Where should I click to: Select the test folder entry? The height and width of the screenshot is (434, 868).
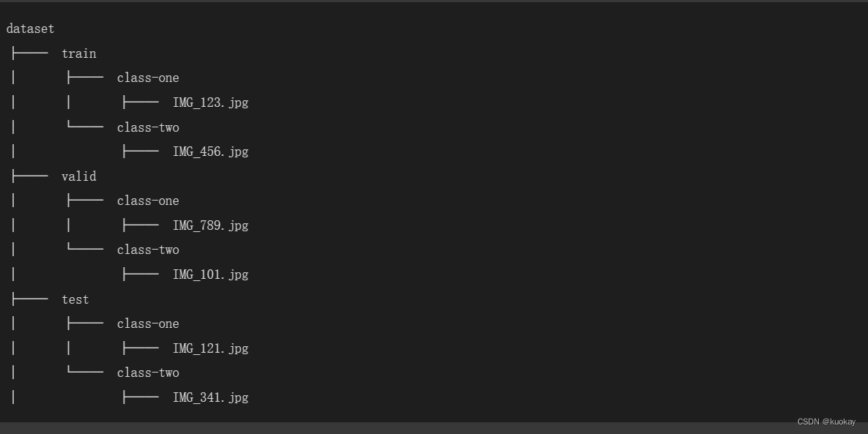(75, 299)
